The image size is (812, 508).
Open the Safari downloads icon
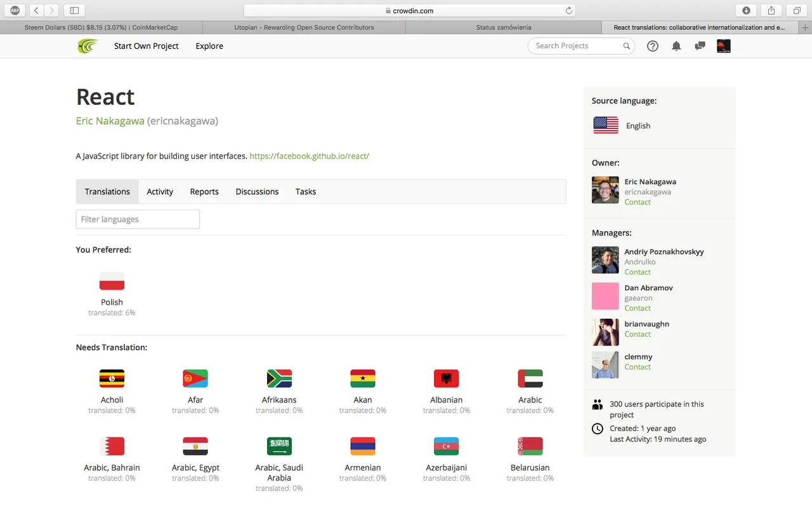(746, 10)
